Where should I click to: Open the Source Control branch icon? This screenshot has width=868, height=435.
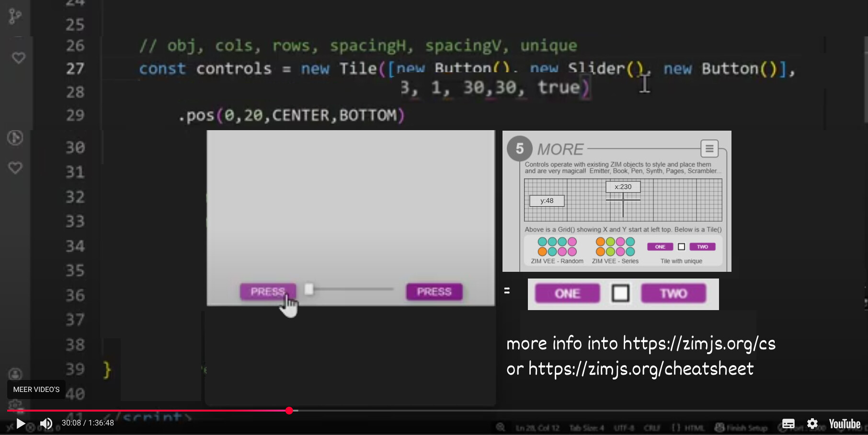(x=15, y=16)
